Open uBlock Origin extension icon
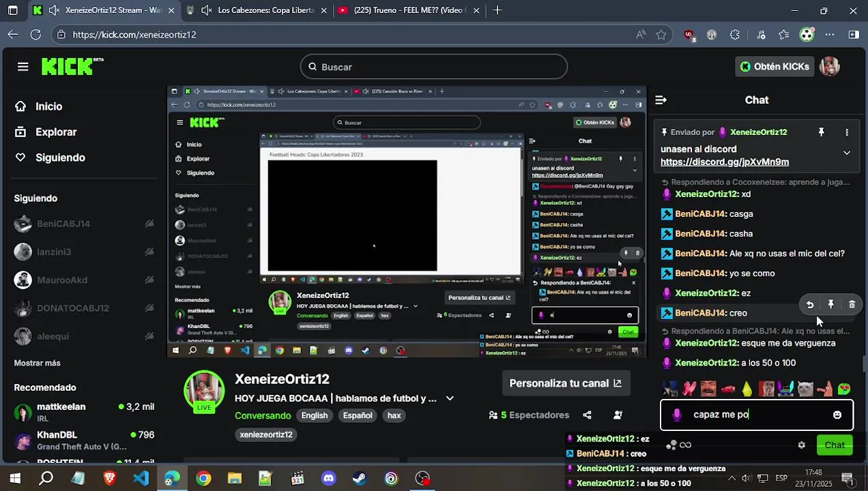The image size is (868, 491). coord(689,35)
